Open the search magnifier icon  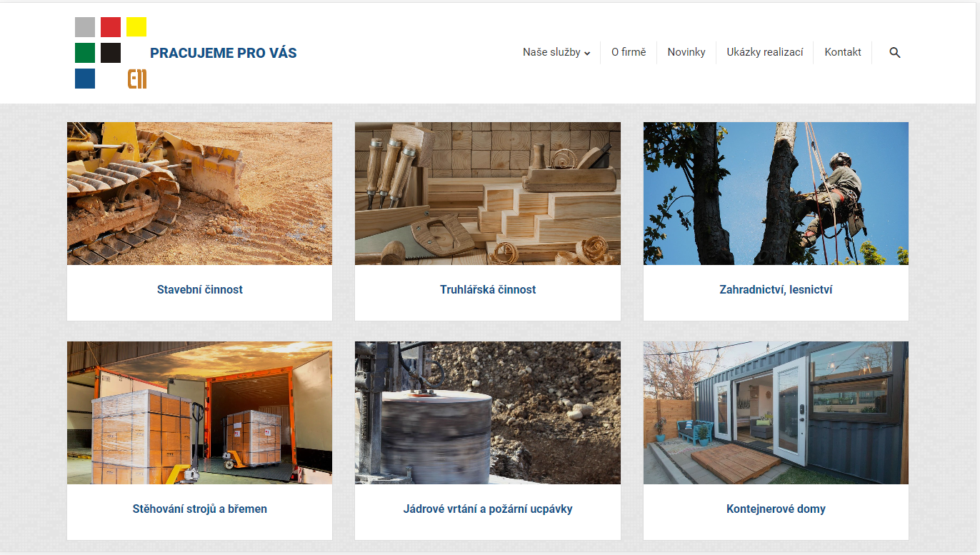point(895,52)
